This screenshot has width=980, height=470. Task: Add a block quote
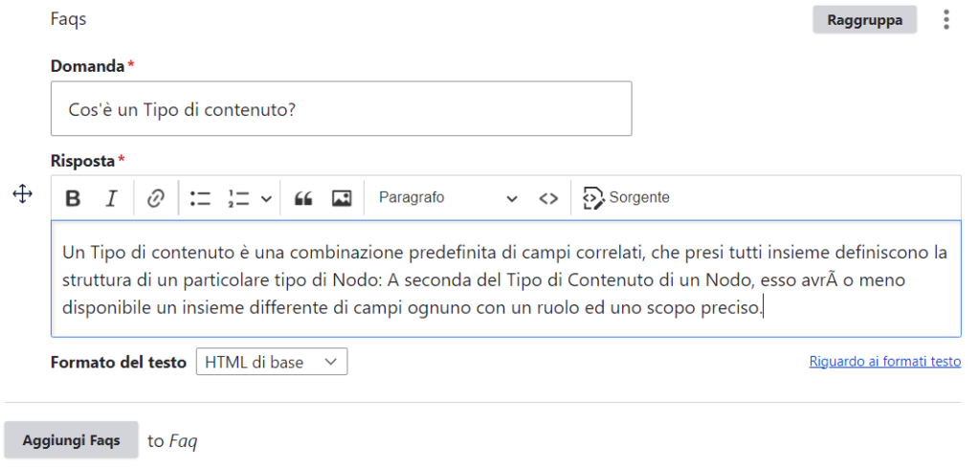click(x=303, y=198)
